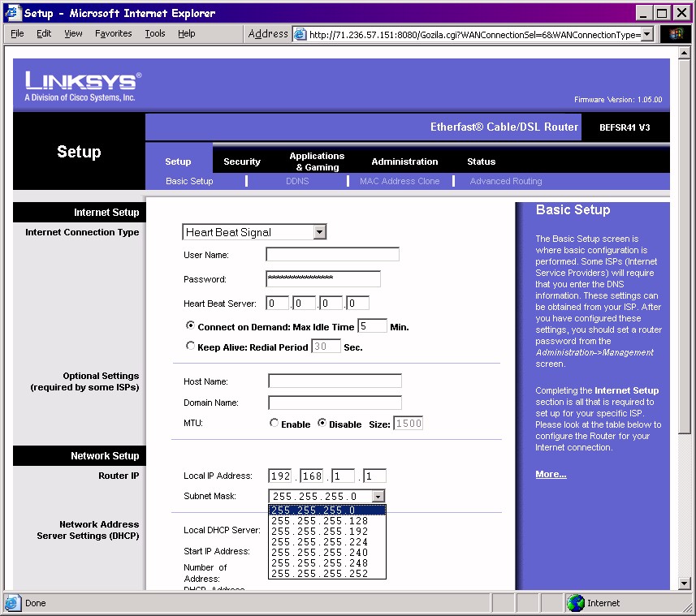Switch to the Security tab
Viewport: 696px width, 616px height.
[x=242, y=162]
